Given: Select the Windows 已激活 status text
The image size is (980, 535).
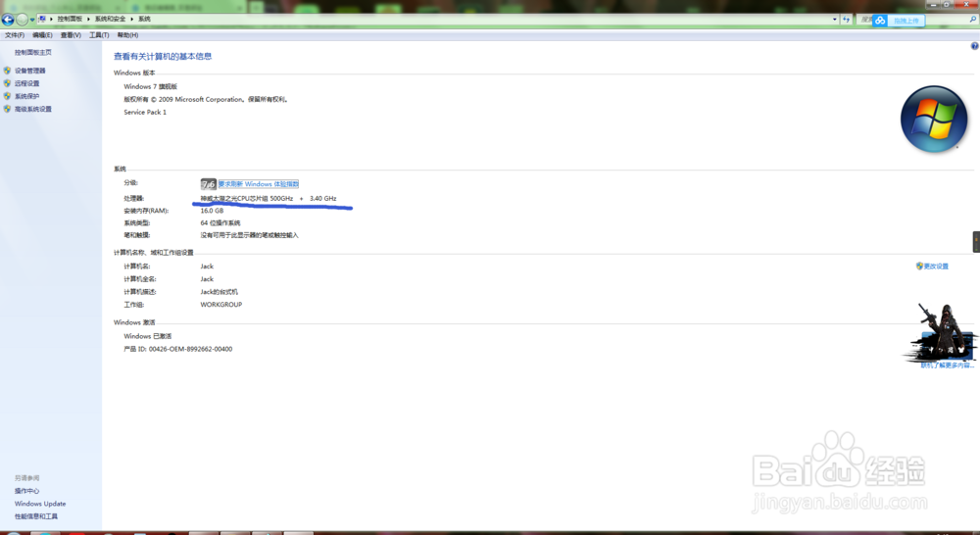Looking at the screenshot, I should 148,336.
